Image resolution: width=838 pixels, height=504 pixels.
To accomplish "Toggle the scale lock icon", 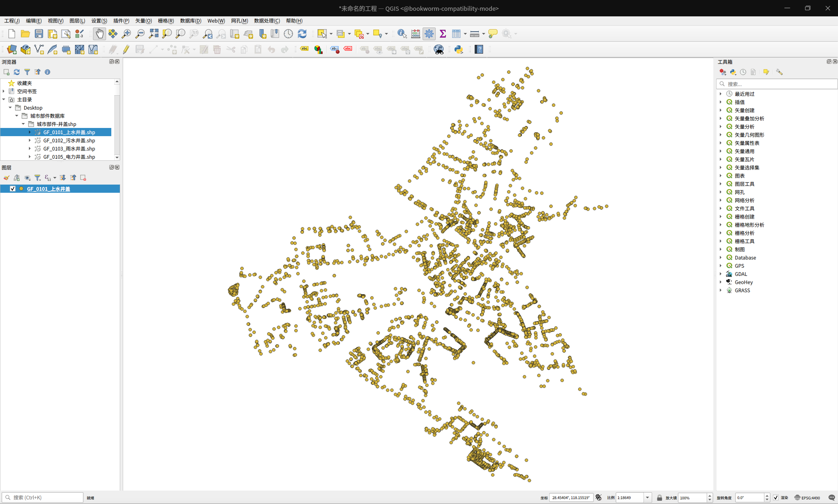I will coord(659,497).
